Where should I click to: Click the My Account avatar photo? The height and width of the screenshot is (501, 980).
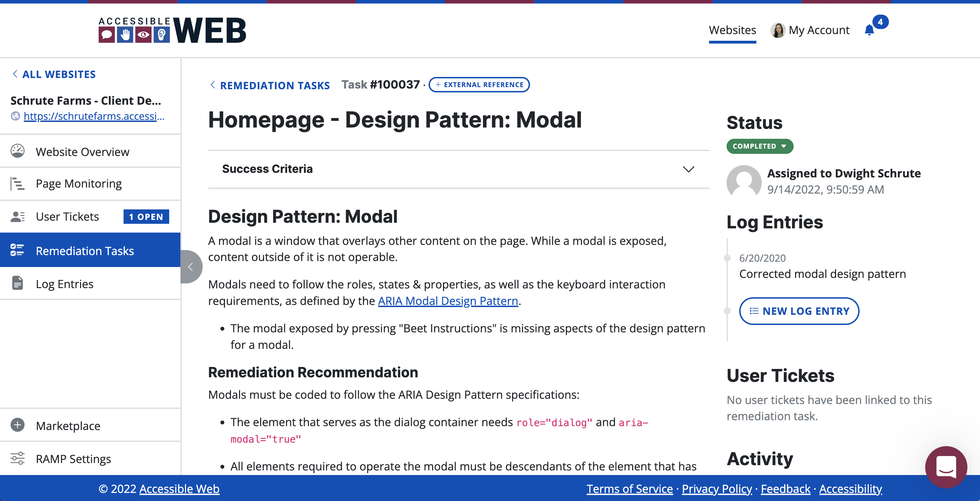tap(777, 30)
